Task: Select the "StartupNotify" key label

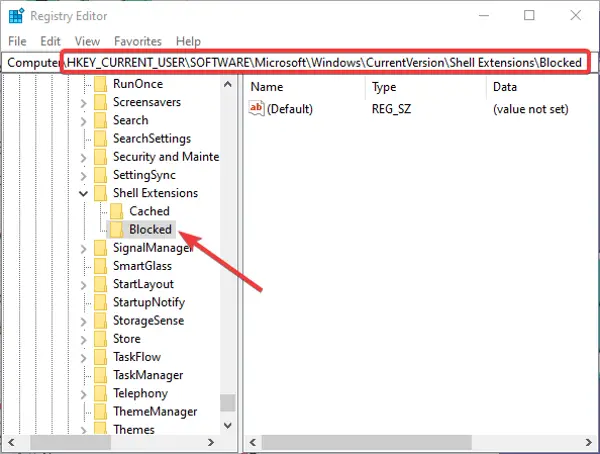Action: tap(149, 302)
